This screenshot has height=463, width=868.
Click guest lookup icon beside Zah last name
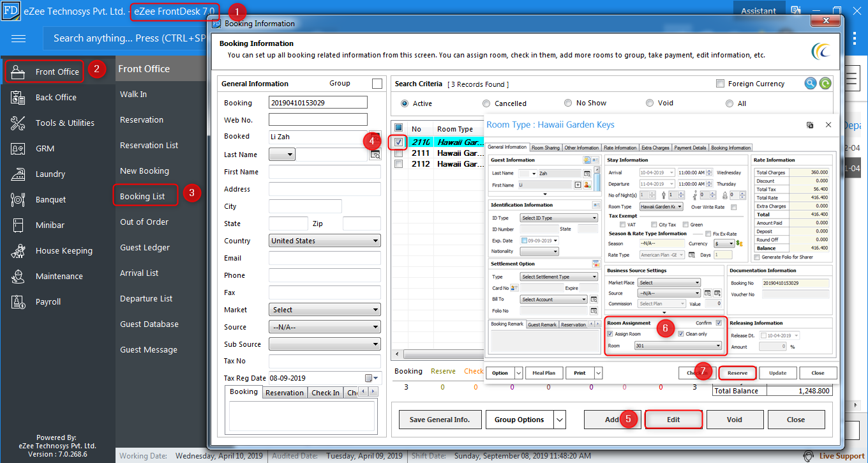[587, 173]
